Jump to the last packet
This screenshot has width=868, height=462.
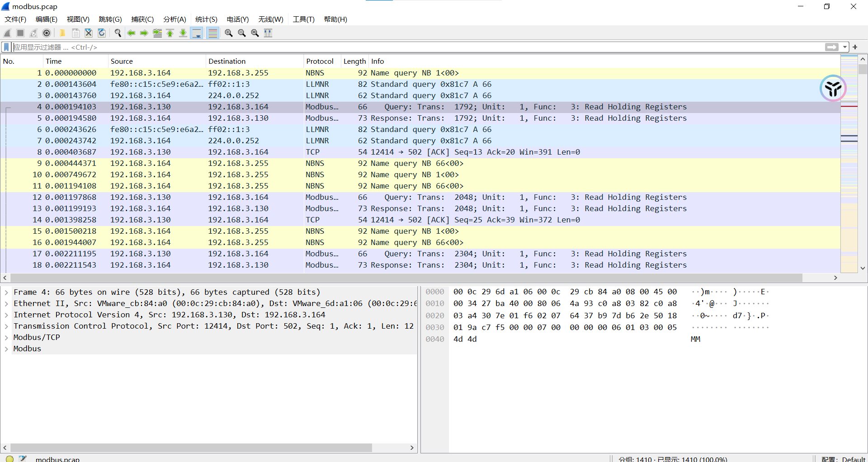[x=184, y=33]
